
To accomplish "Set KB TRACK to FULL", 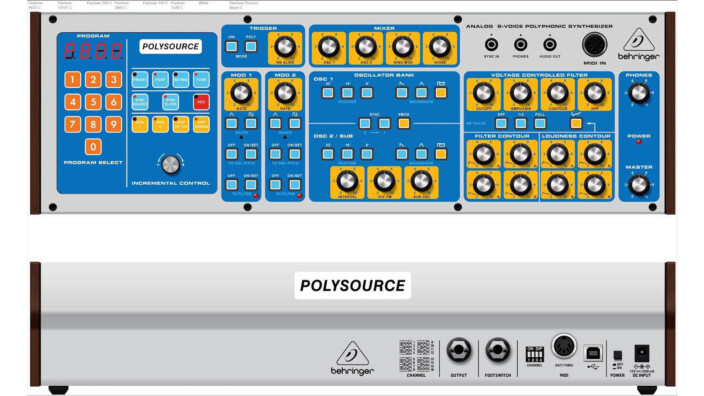I will point(540,123).
